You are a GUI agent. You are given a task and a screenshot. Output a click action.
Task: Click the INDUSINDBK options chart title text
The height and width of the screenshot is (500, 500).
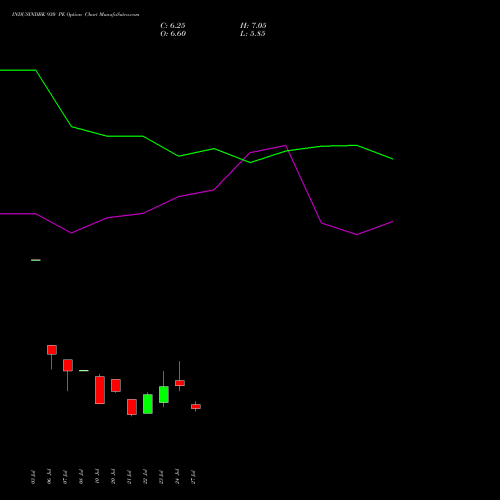(x=76, y=15)
